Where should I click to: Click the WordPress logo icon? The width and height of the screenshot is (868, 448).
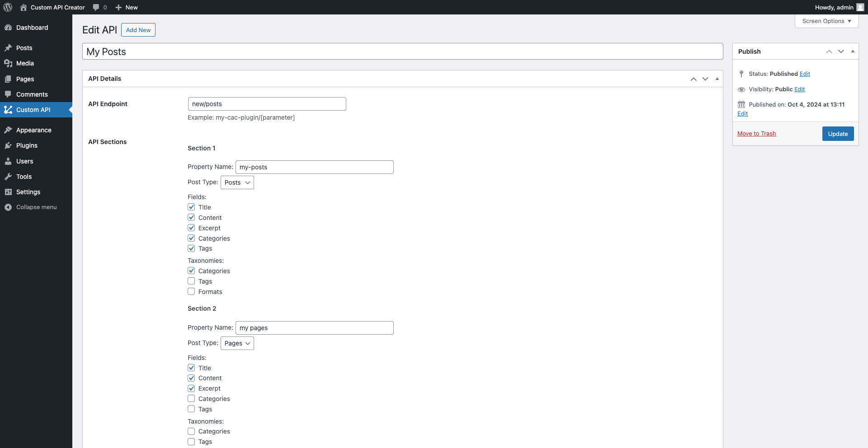[x=8, y=7]
